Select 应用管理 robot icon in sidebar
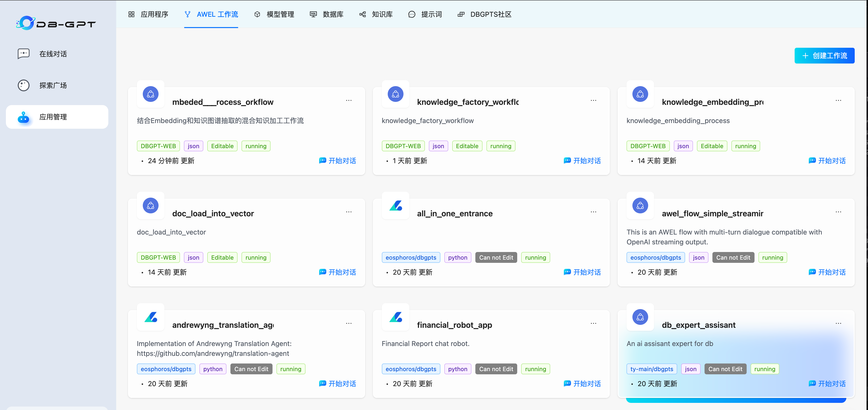Viewport: 868px width, 410px height. coord(24,117)
